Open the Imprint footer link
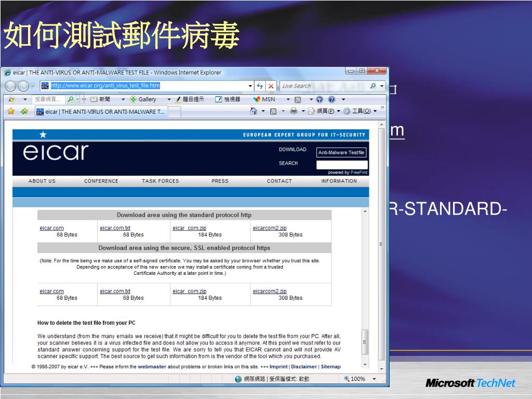 point(278,367)
